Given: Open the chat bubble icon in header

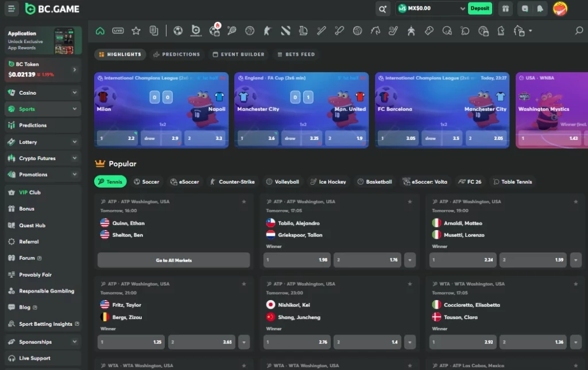Looking at the screenshot, I should (x=525, y=9).
